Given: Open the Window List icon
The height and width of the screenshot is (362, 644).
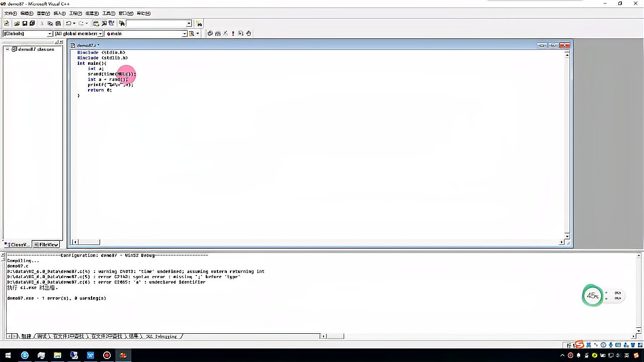Looking at the screenshot, I should (x=111, y=23).
